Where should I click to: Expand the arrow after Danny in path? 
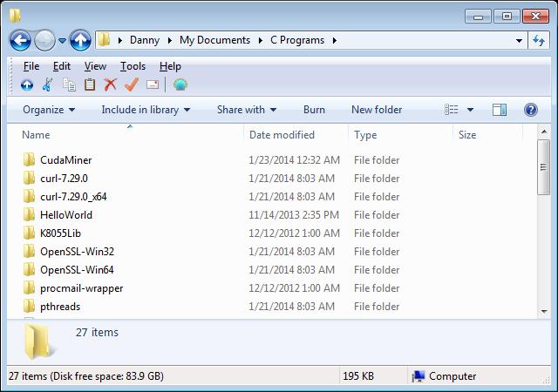170,41
